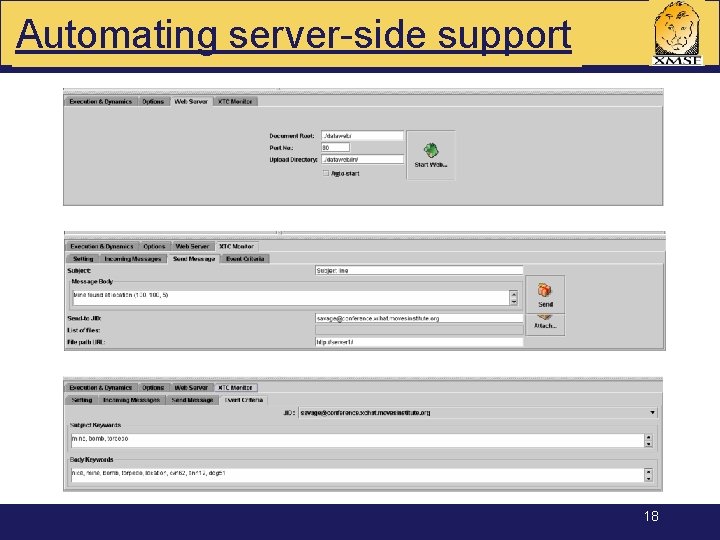Step up the Message Body scroll arrow

tap(514, 294)
